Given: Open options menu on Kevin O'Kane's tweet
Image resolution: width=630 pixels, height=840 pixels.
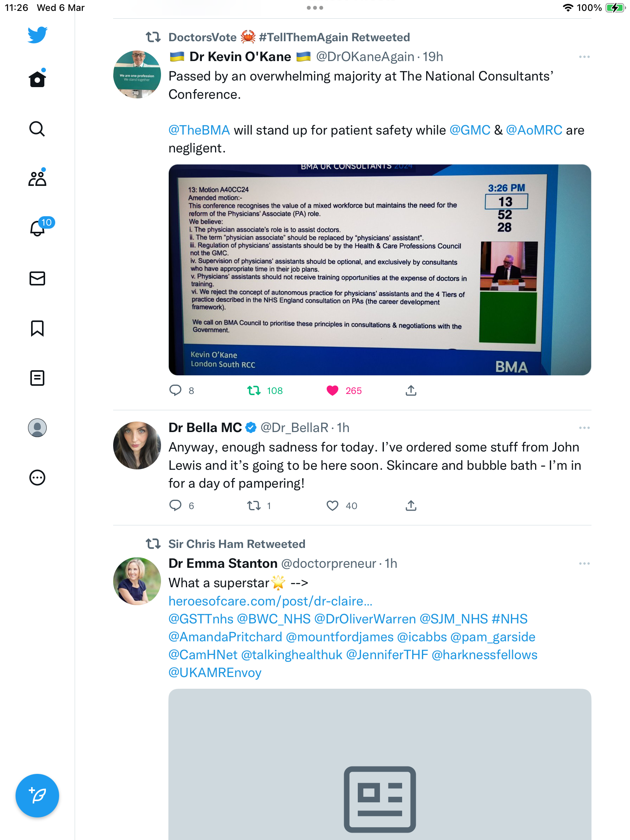Looking at the screenshot, I should (584, 57).
